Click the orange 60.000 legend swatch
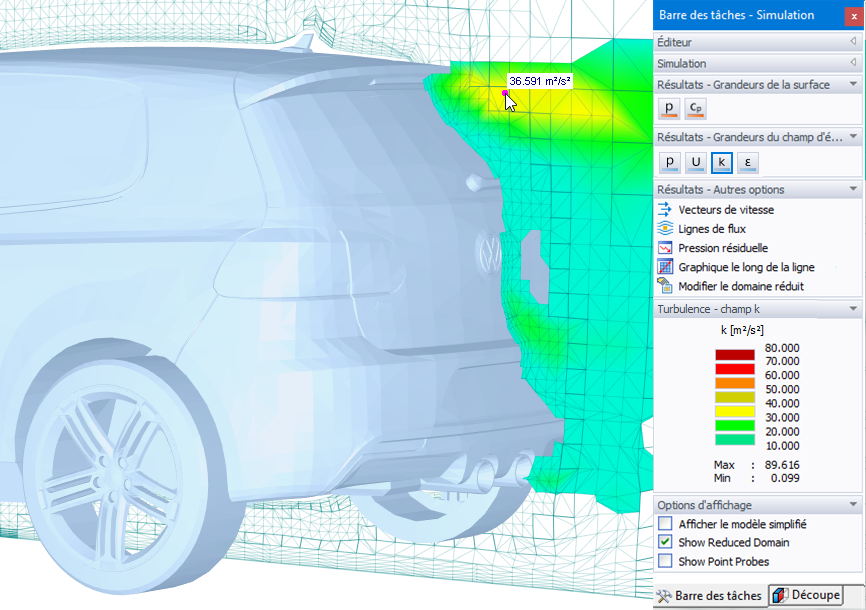Screen dimensions: 866x610 [735, 383]
